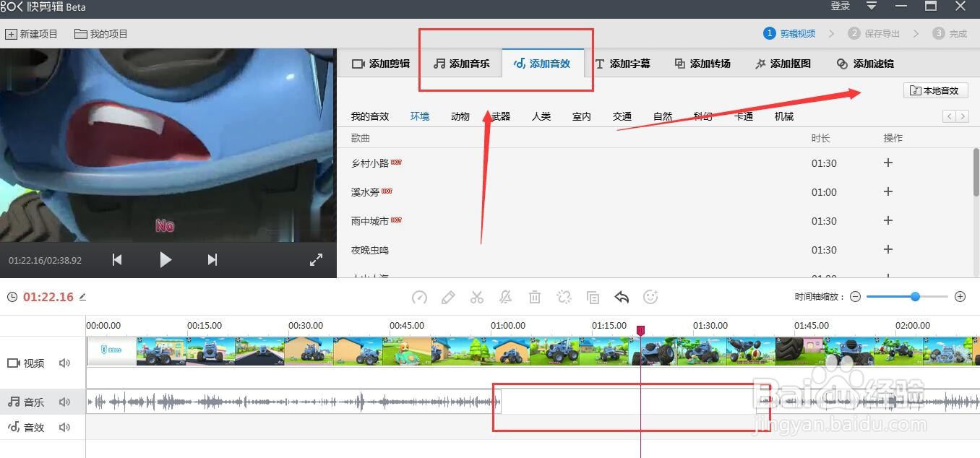Go to step 完成 finish
The image size is (980, 458).
[950, 33]
